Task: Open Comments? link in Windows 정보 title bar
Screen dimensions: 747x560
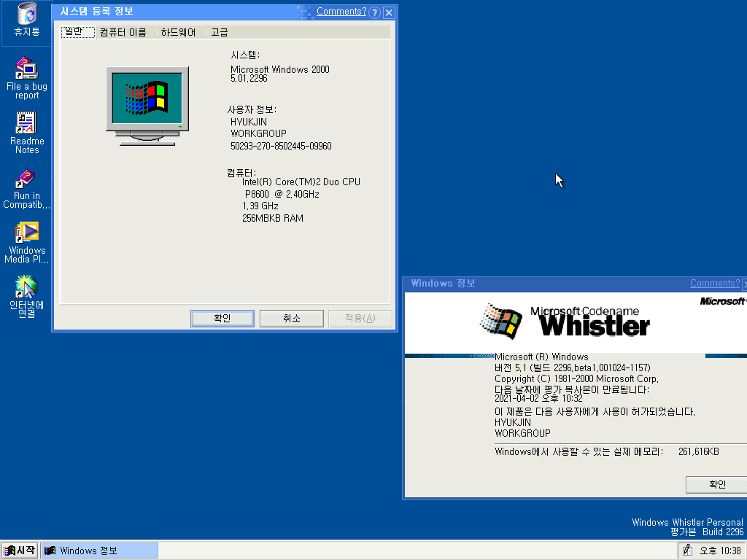Action: tap(715, 284)
